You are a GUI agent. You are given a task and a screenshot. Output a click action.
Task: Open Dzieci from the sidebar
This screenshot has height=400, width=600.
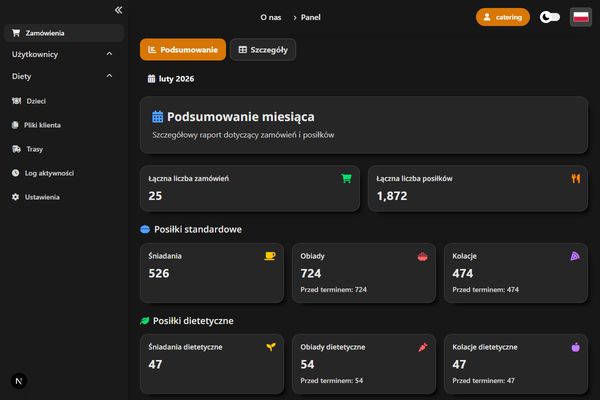point(36,101)
